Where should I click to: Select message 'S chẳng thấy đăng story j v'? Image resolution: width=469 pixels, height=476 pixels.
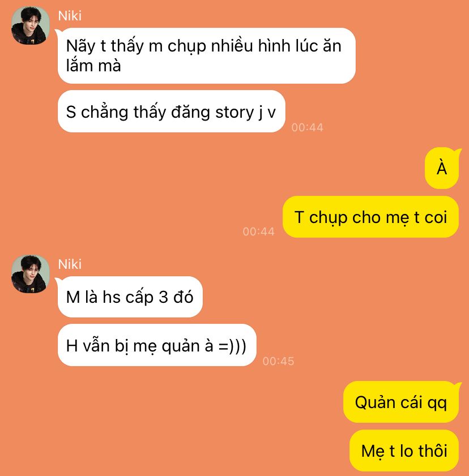tap(171, 111)
